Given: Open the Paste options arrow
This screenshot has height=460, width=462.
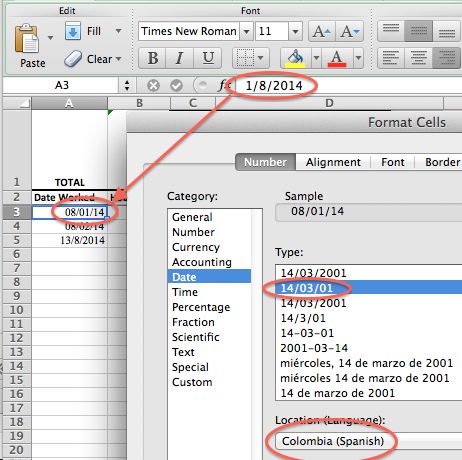Looking at the screenshot, I should (50, 38).
